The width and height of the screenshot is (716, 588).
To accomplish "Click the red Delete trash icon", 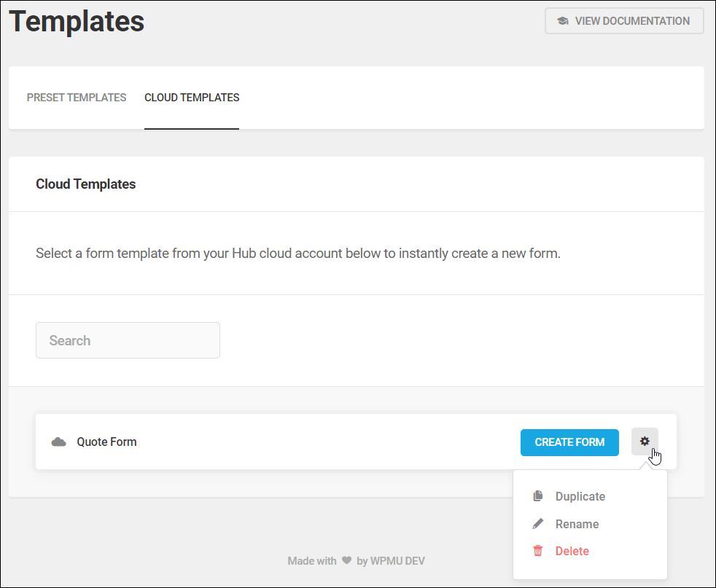I will (538, 551).
